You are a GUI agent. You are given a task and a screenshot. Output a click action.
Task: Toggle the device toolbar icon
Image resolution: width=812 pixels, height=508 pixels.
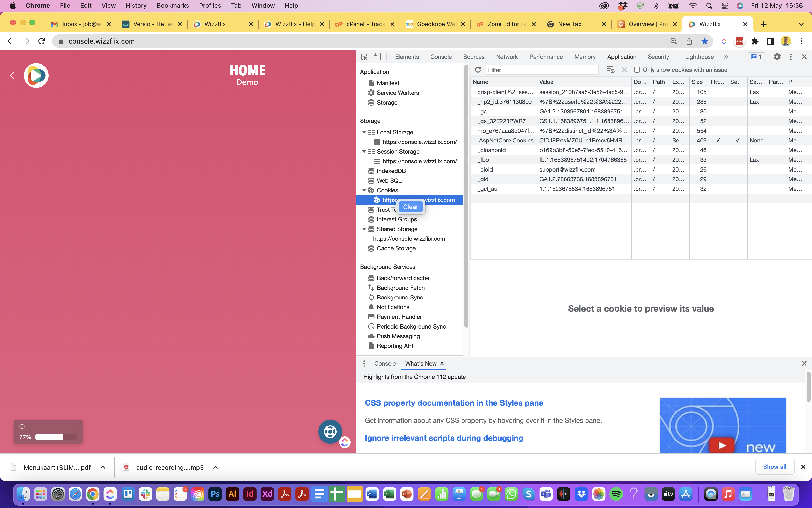click(377, 57)
